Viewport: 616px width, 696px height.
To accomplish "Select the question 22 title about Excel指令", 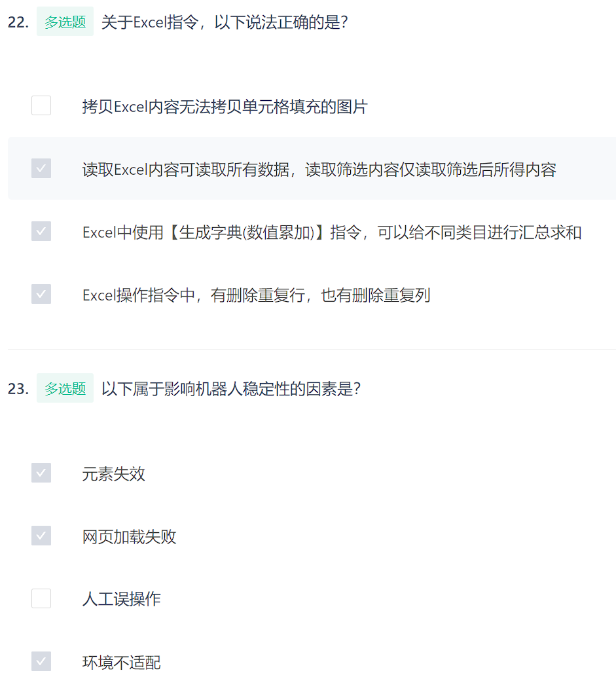I will coord(225,22).
